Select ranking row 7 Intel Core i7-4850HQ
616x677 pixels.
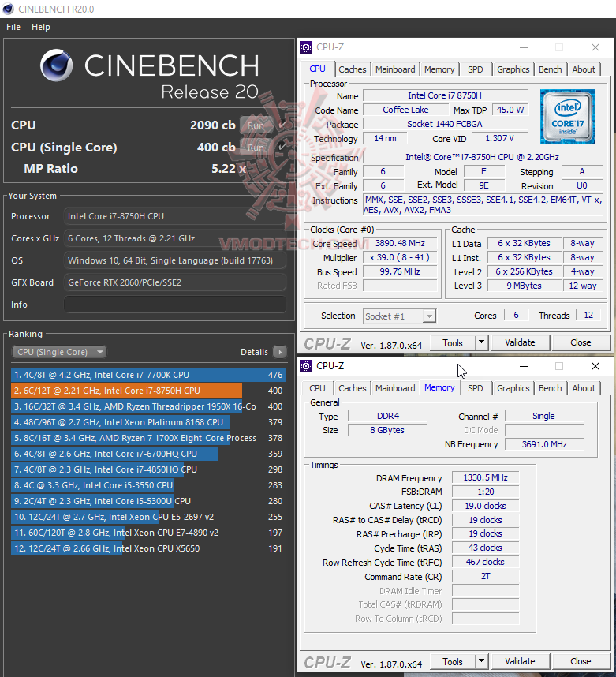[148, 469]
